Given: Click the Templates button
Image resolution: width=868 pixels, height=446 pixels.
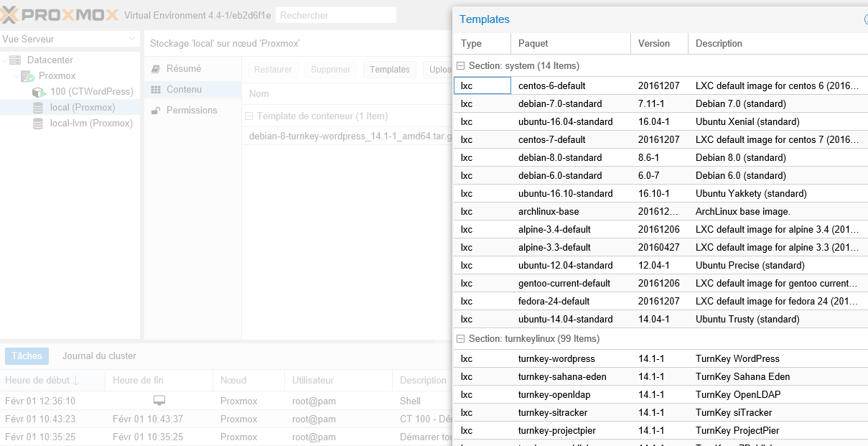Looking at the screenshot, I should (x=389, y=70).
